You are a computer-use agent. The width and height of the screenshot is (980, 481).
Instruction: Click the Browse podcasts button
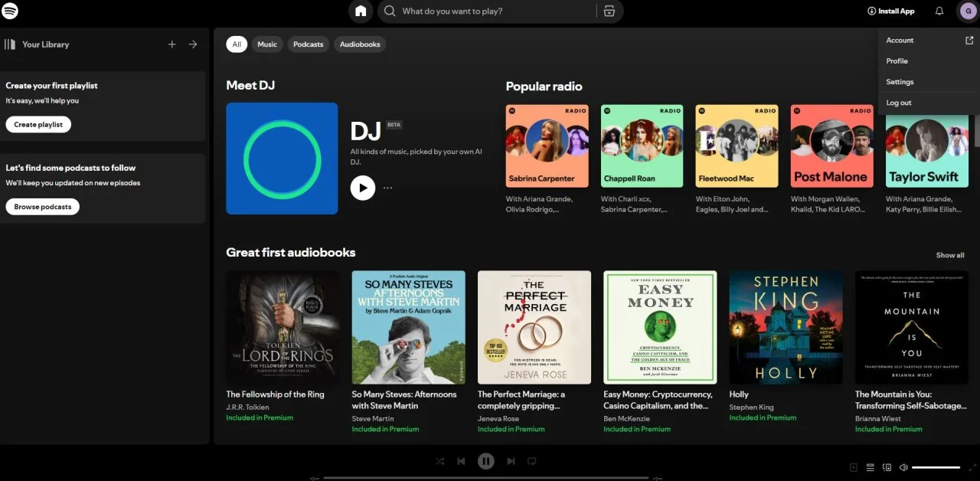click(42, 207)
